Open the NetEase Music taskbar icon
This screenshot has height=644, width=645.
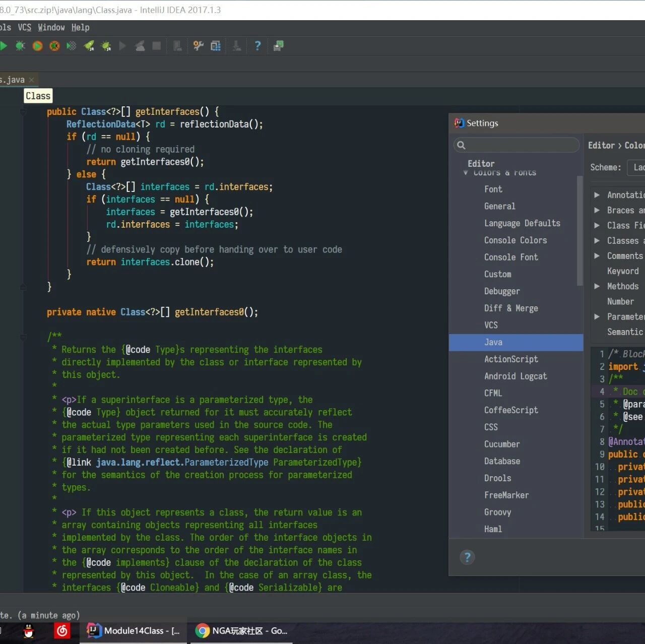62,631
